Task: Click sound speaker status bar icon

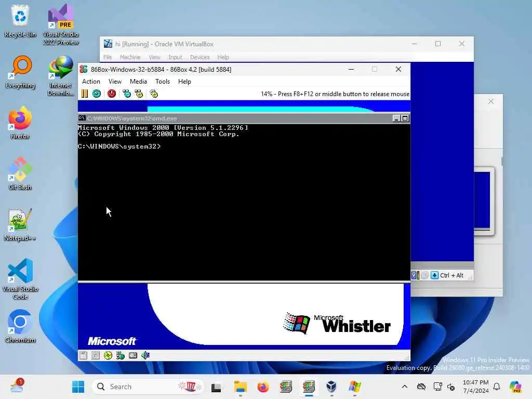Action: pyautogui.click(x=145, y=355)
